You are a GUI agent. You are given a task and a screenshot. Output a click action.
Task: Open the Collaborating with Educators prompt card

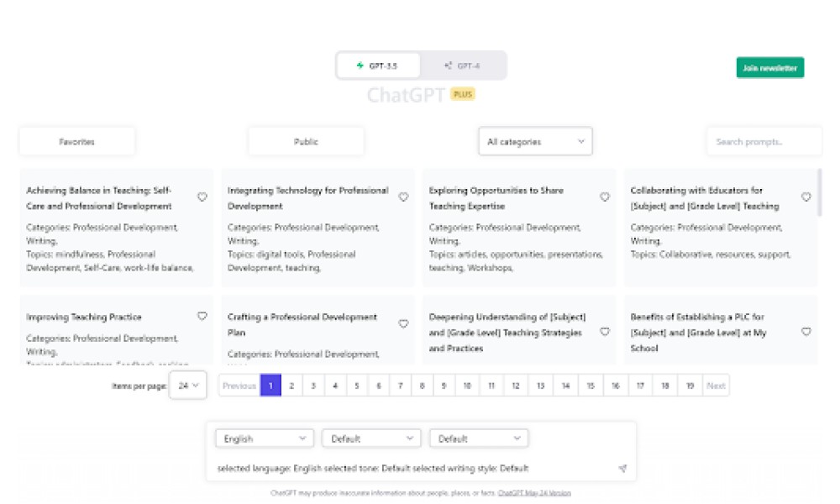[721, 228]
